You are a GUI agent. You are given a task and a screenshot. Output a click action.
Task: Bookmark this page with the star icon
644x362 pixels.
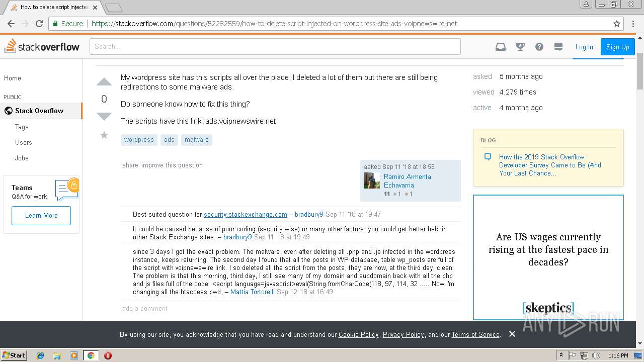(617, 24)
